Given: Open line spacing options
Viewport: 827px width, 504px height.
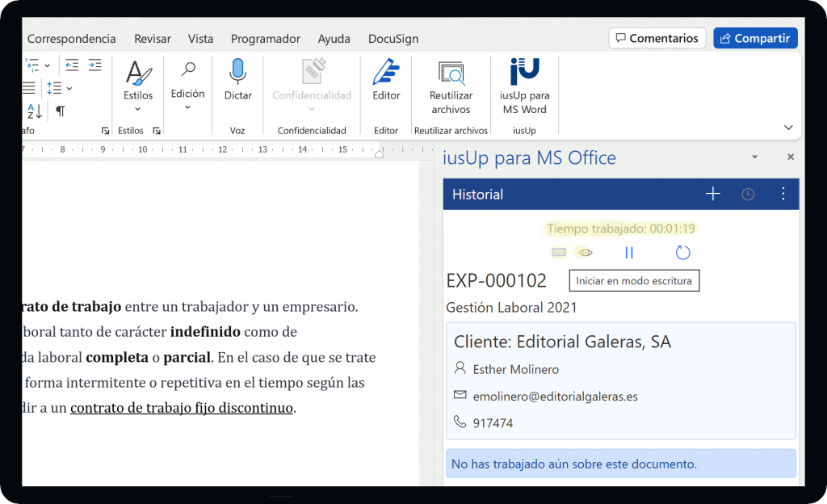Looking at the screenshot, I should tap(58, 88).
